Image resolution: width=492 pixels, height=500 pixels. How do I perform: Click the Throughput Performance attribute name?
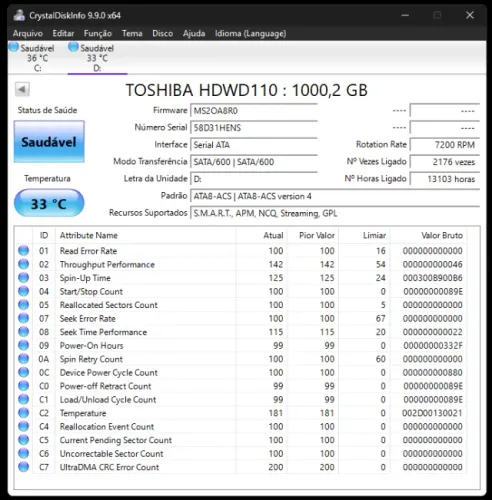point(107,264)
